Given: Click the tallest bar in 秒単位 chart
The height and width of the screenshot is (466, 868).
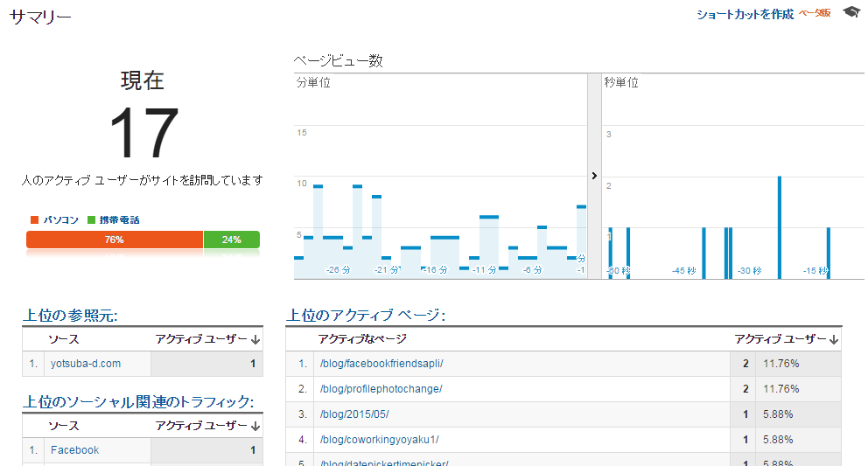Looking at the screenshot, I should coord(780,227).
